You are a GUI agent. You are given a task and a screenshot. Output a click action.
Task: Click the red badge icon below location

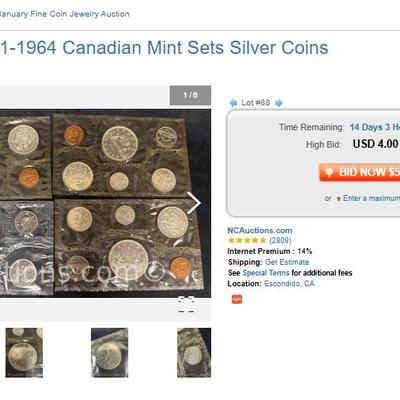click(237, 299)
